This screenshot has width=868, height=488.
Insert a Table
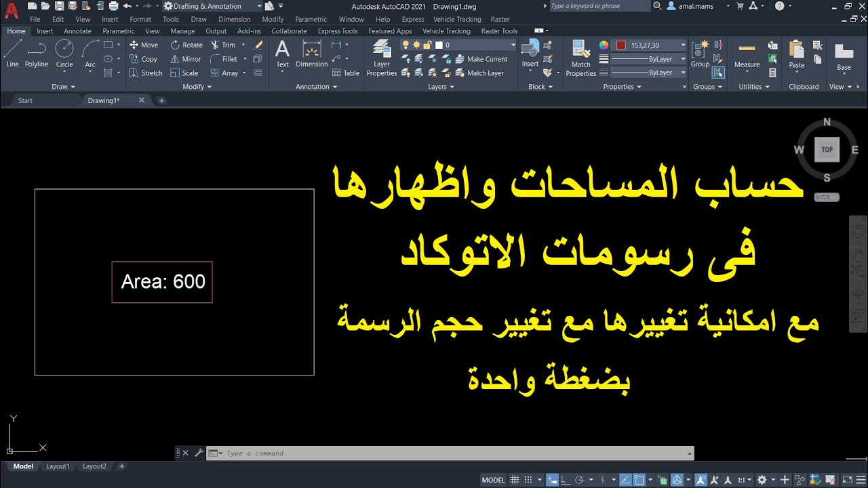(x=345, y=73)
